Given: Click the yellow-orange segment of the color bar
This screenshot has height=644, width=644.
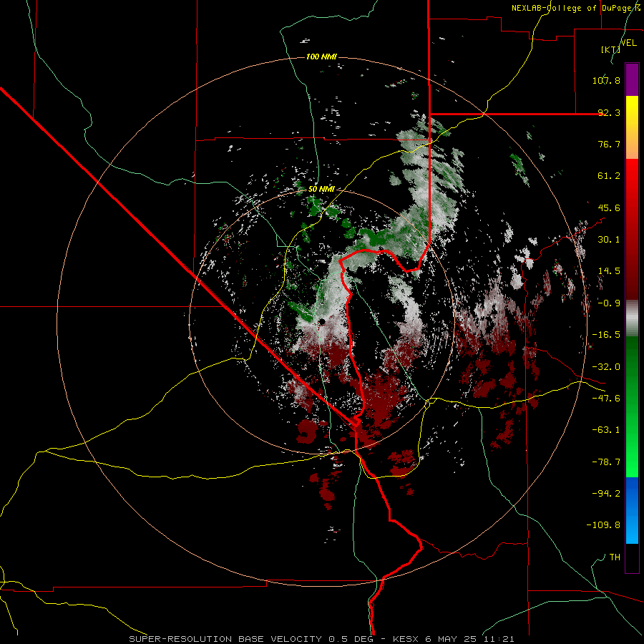Looking at the screenshot, I should point(632,127).
